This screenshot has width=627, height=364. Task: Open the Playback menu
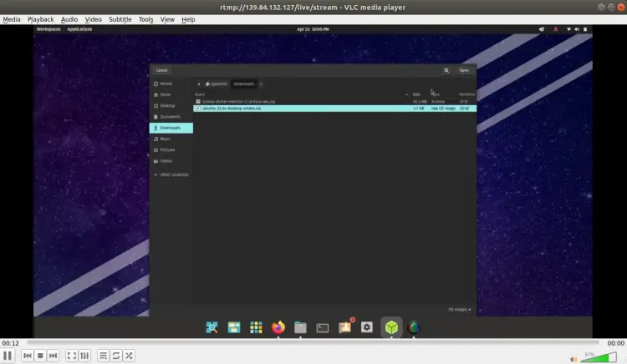pos(40,19)
